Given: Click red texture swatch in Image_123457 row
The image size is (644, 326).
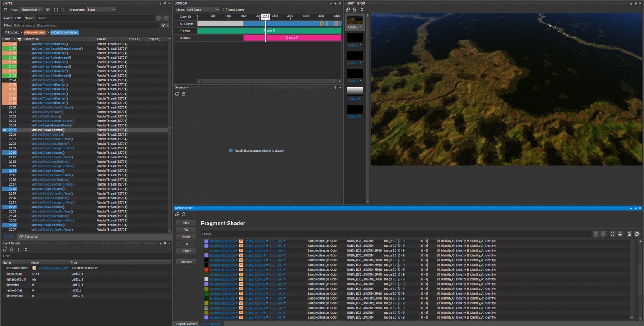Looking at the screenshot, I should (x=207, y=270).
